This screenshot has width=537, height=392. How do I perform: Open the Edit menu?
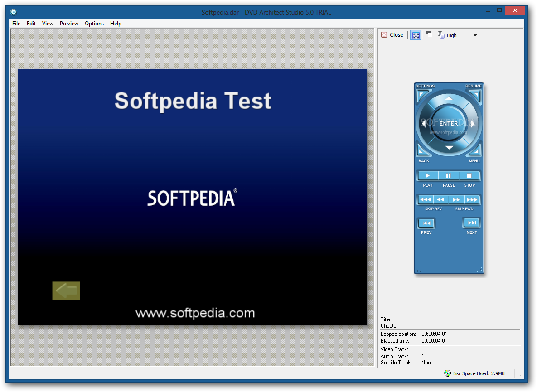(x=31, y=24)
